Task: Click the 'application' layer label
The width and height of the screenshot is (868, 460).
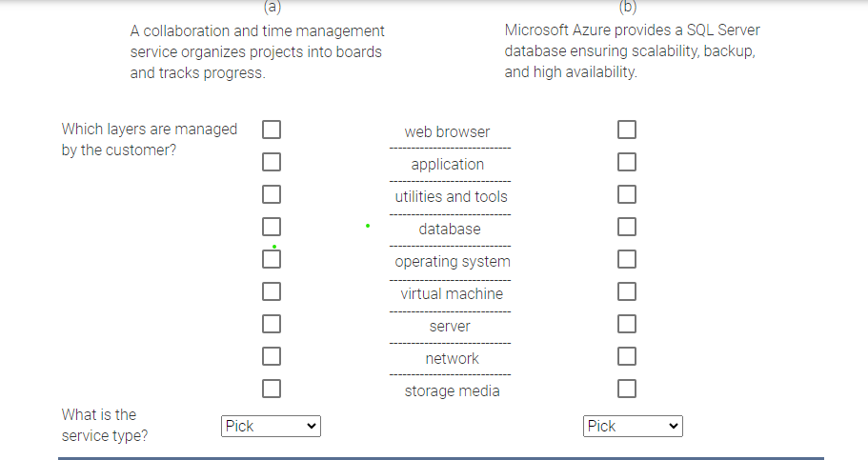Action: 447,165
